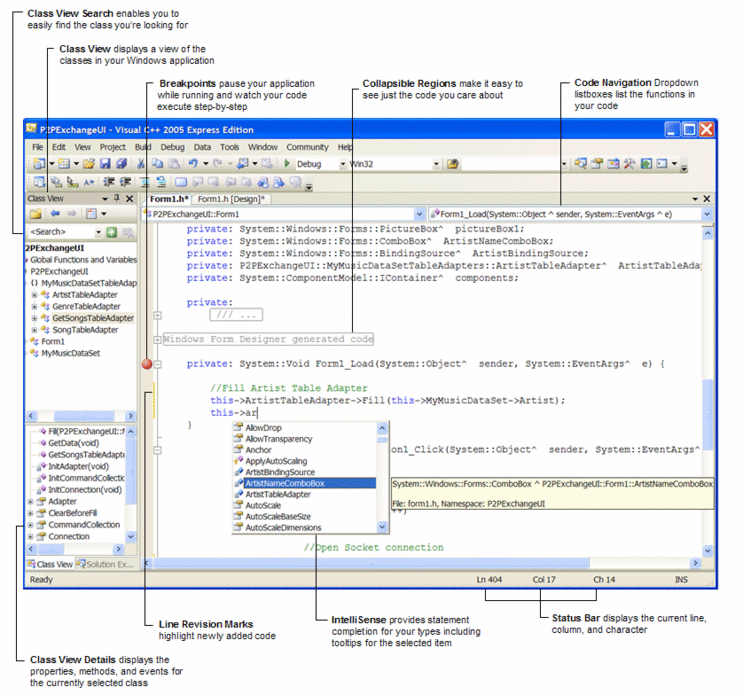The width and height of the screenshot is (743, 695).
Task: Click the Class View Search input box
Action: (x=62, y=232)
